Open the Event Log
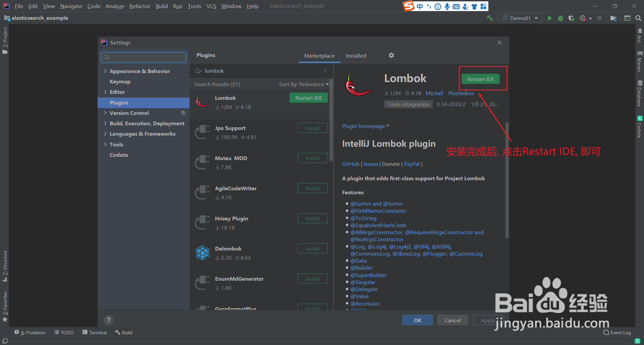This screenshot has height=345, width=644. pyautogui.click(x=617, y=333)
